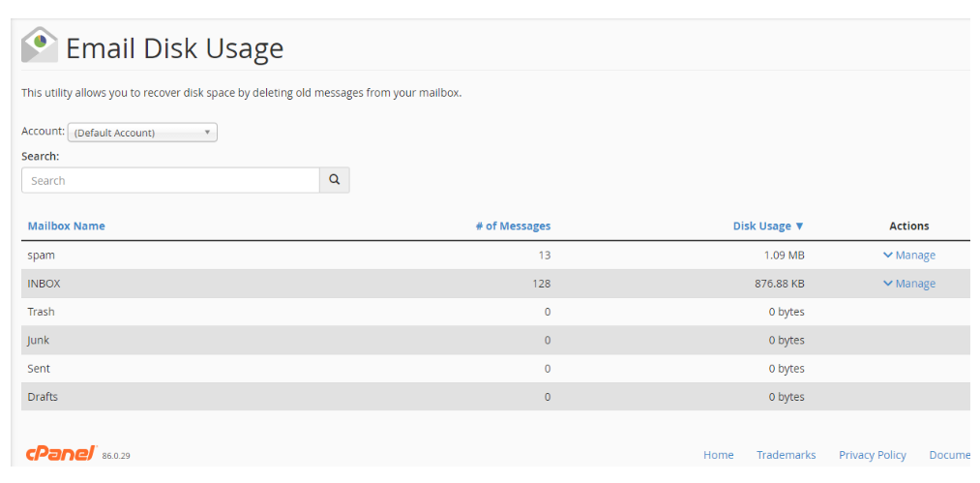Expand Manage for the spam mailbox
The height and width of the screenshot is (483, 980).
pyautogui.click(x=908, y=256)
